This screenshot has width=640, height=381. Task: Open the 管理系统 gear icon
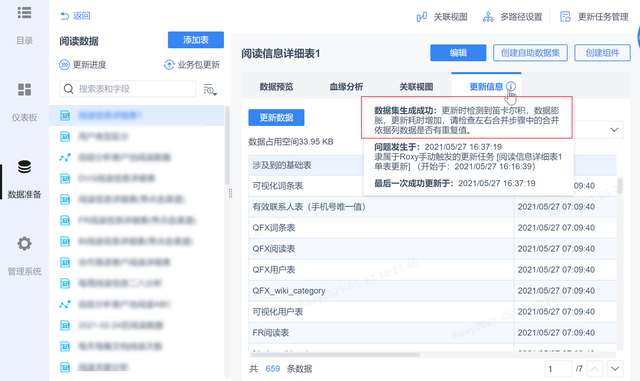24,243
